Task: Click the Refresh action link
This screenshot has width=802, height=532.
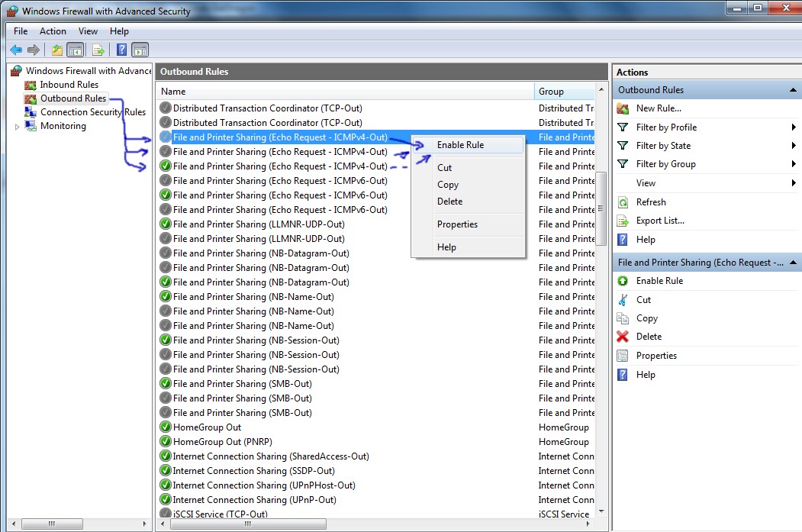Action: click(651, 202)
